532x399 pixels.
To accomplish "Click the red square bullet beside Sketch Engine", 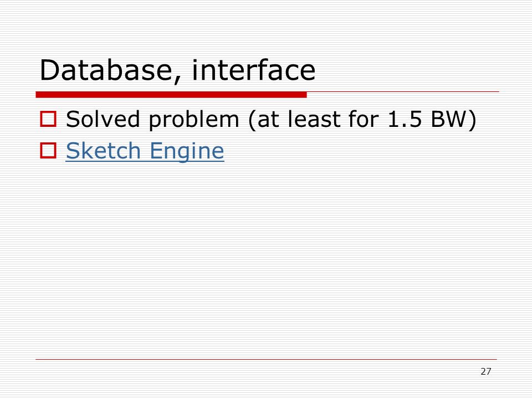I will [x=48, y=150].
